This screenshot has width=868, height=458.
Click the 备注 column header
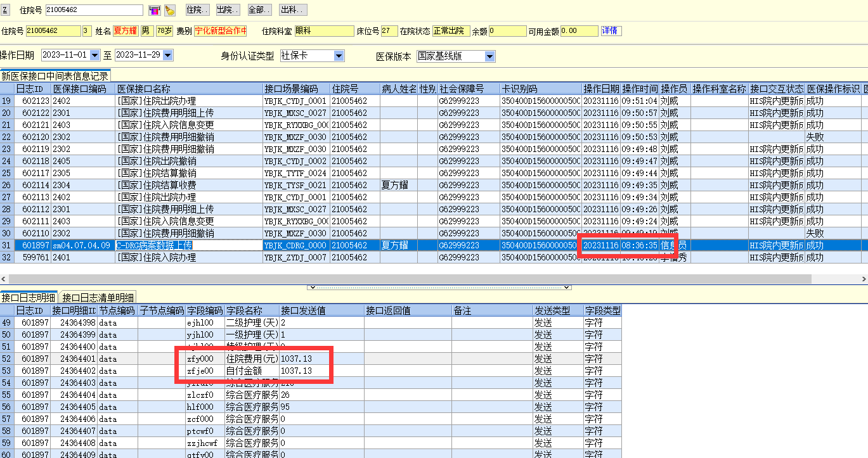(x=492, y=310)
